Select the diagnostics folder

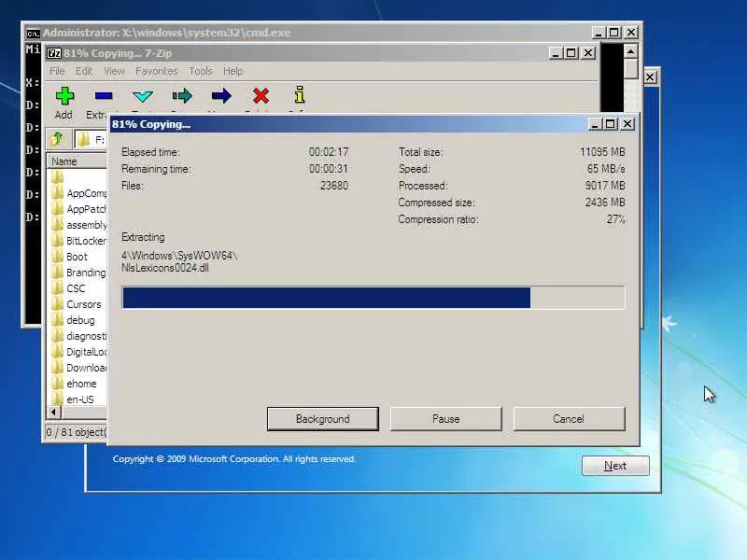[79, 336]
